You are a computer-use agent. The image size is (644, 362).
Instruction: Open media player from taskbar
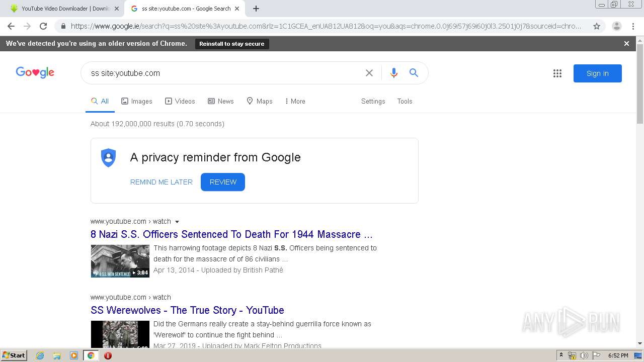coord(74,355)
